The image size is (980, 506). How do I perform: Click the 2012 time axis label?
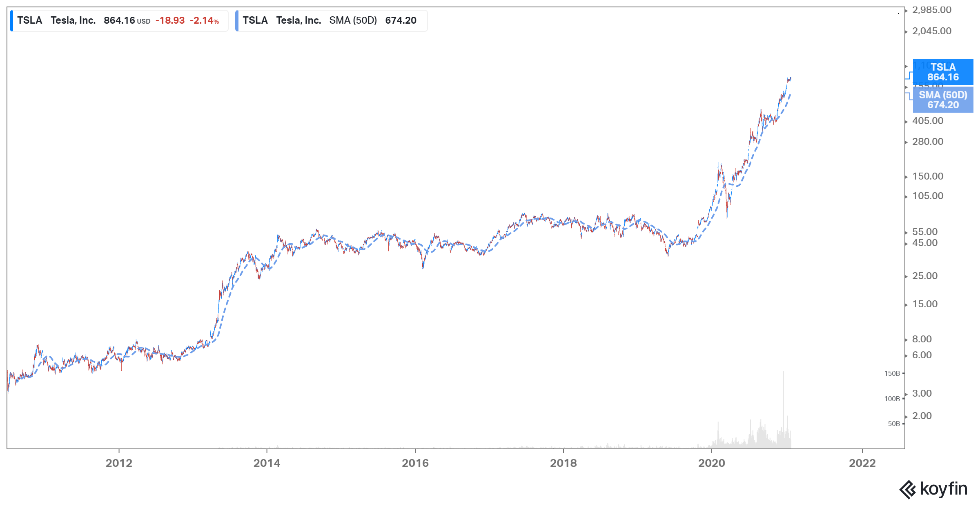119,463
